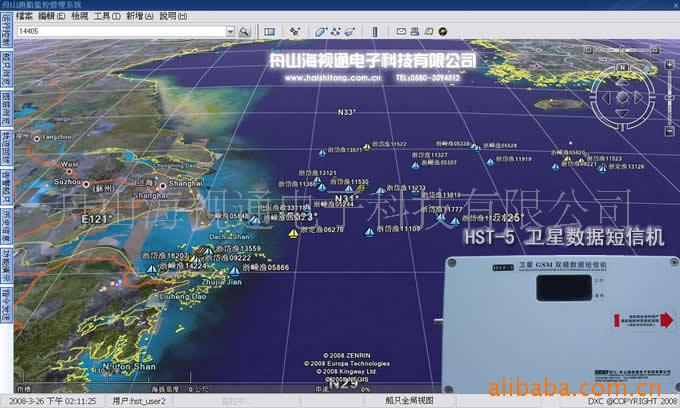
Task: Click the ship label 浙岱渔11327
Action: (x=429, y=155)
